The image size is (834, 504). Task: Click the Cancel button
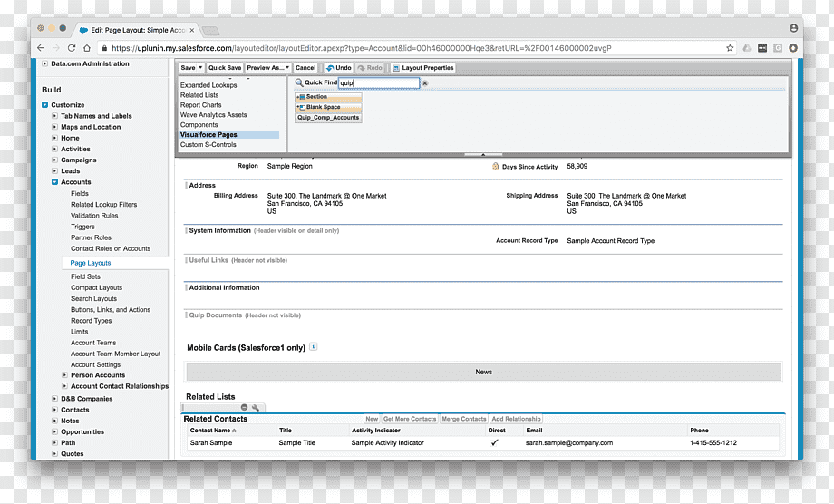point(305,67)
